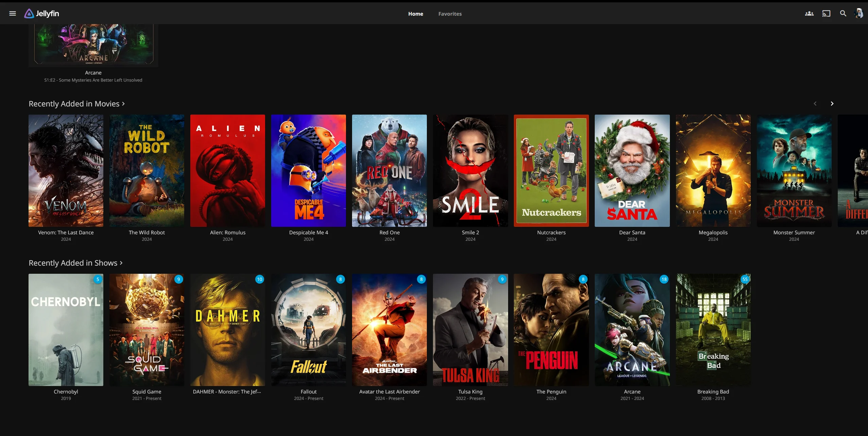Open the search magnifier icon
This screenshot has height=436, width=868.
coord(843,14)
